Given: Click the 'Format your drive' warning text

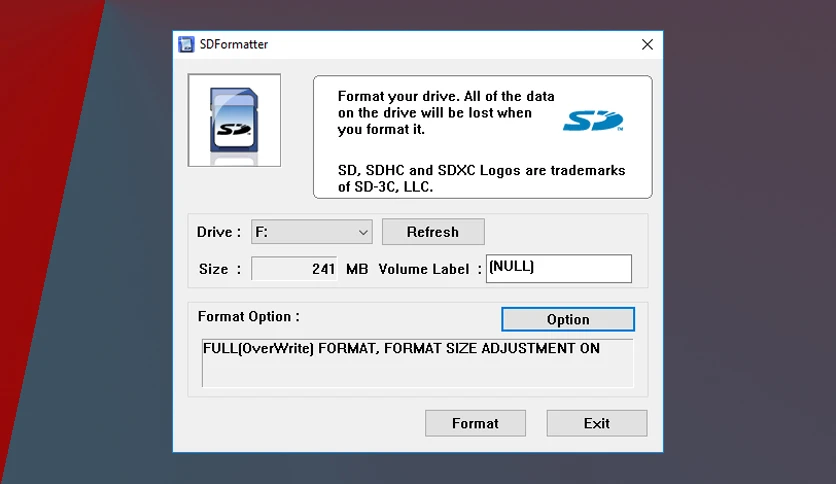Looking at the screenshot, I should click(446, 113).
